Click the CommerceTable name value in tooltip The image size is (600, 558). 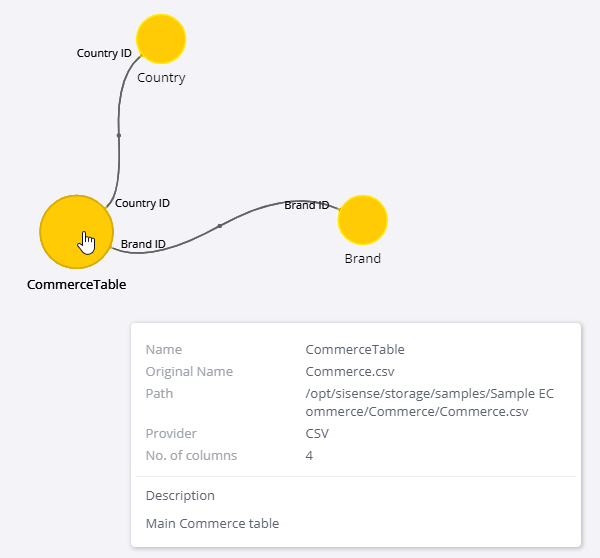pos(355,349)
